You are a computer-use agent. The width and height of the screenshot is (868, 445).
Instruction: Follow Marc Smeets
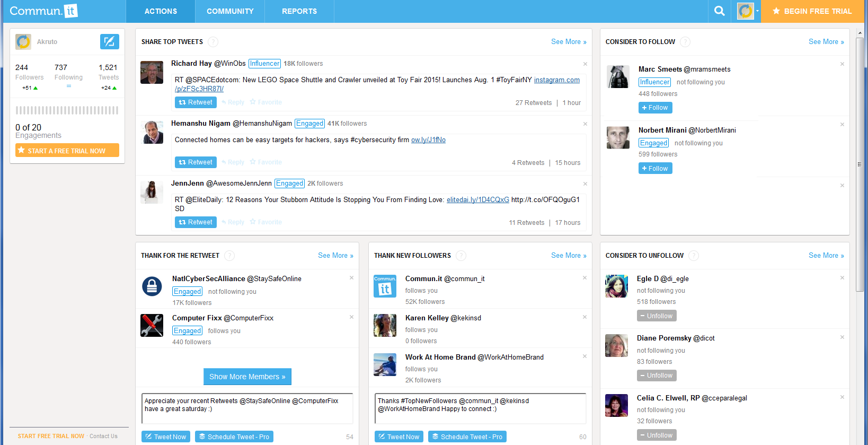tap(655, 108)
